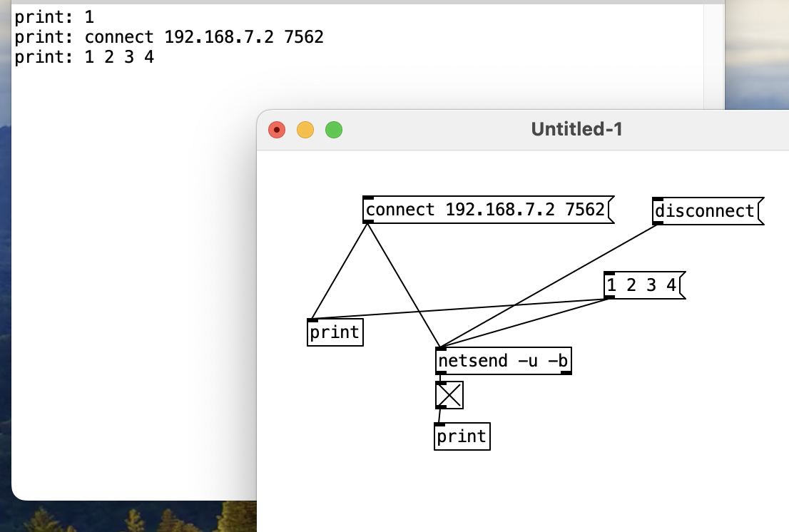Viewport: 789px width, 532px height.
Task: Click the Untitled-1 window title
Action: tap(576, 129)
